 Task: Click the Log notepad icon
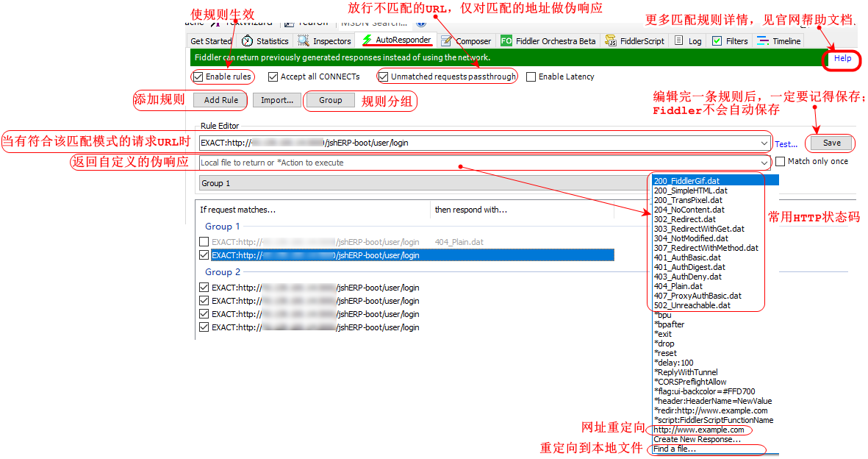(679, 41)
